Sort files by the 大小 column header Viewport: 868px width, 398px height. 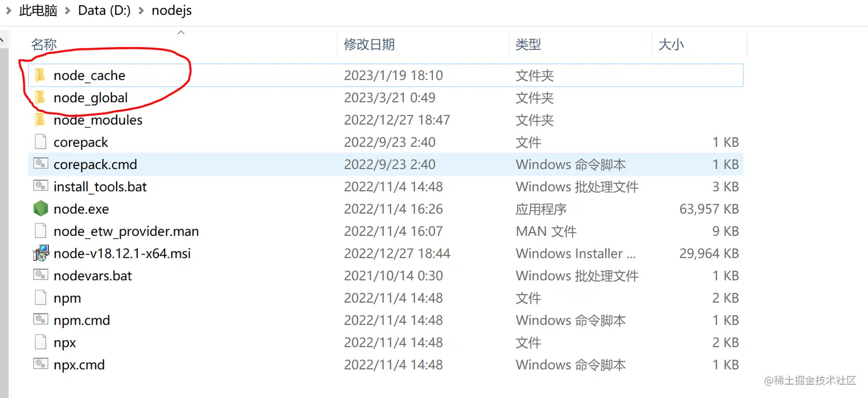tap(671, 44)
